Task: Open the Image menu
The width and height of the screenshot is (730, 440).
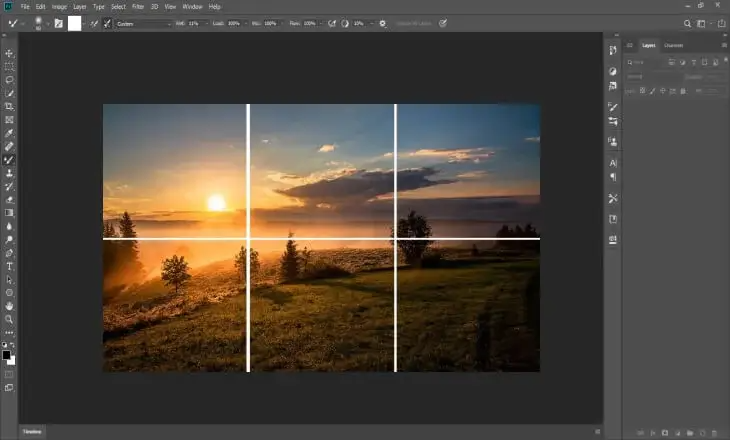Action: [59, 7]
